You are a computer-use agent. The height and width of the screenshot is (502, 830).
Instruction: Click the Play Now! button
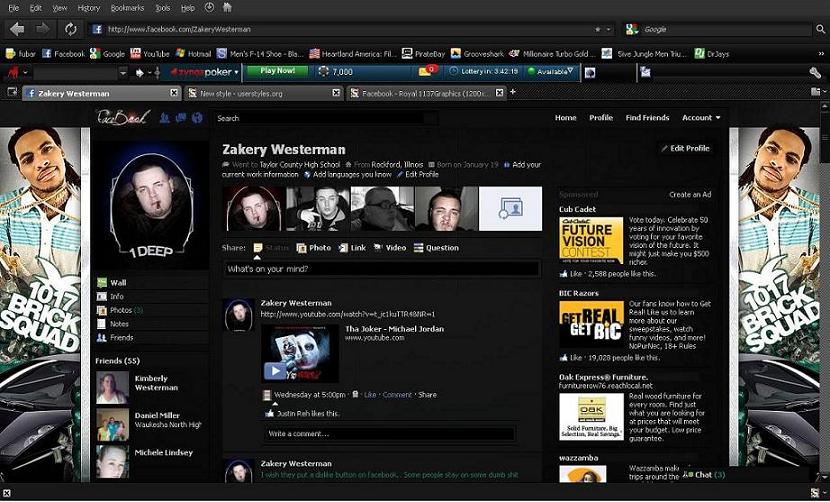tap(277, 71)
